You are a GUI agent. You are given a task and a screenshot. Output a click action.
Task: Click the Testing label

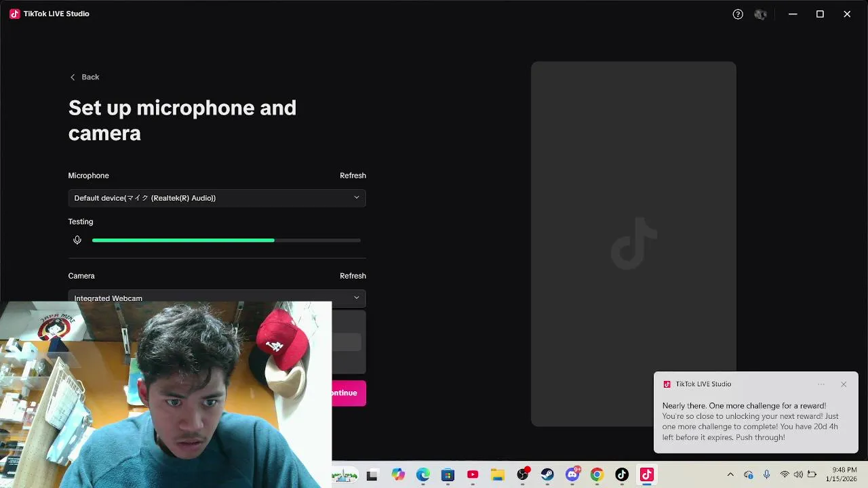(81, 222)
